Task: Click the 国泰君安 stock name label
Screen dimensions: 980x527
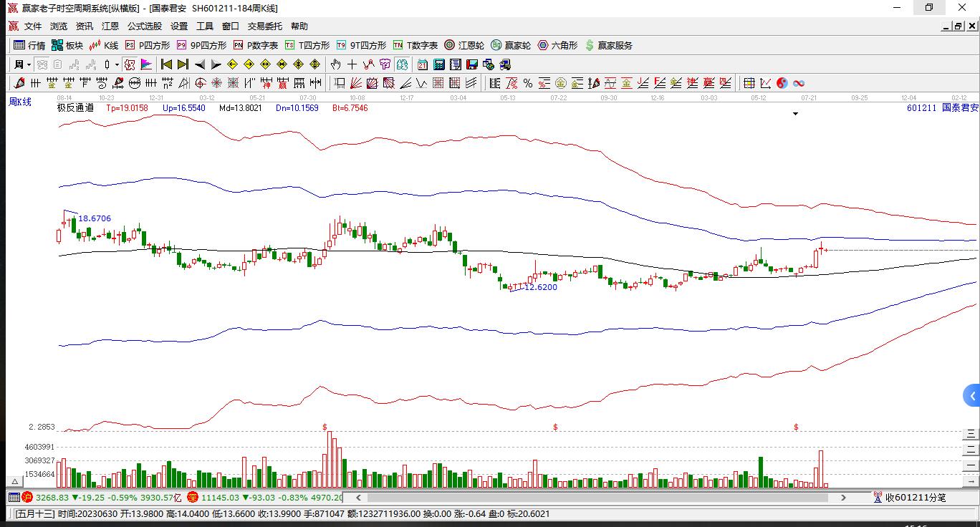Action: coord(959,108)
